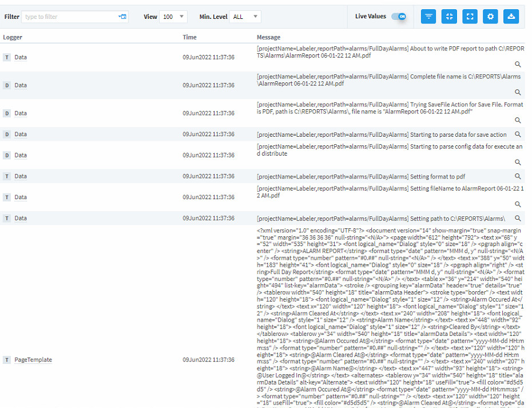This screenshot has height=408, width=532.
Task: Click the timestamp on 'Setting fileName' row
Action: (x=208, y=197)
